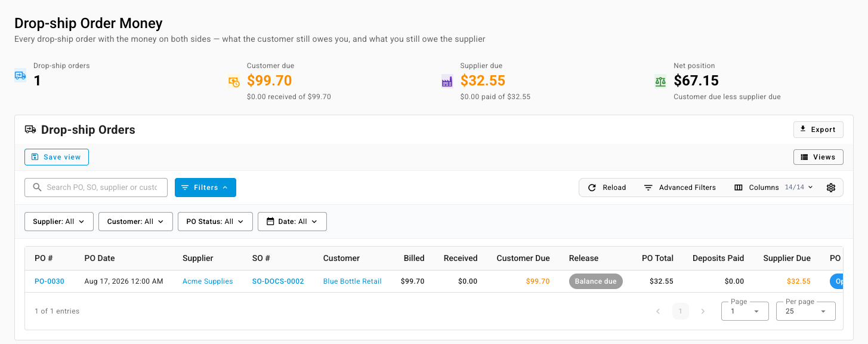Collapse the Filters panel
Image resolution: width=868 pixels, height=344 pixels.
point(205,188)
